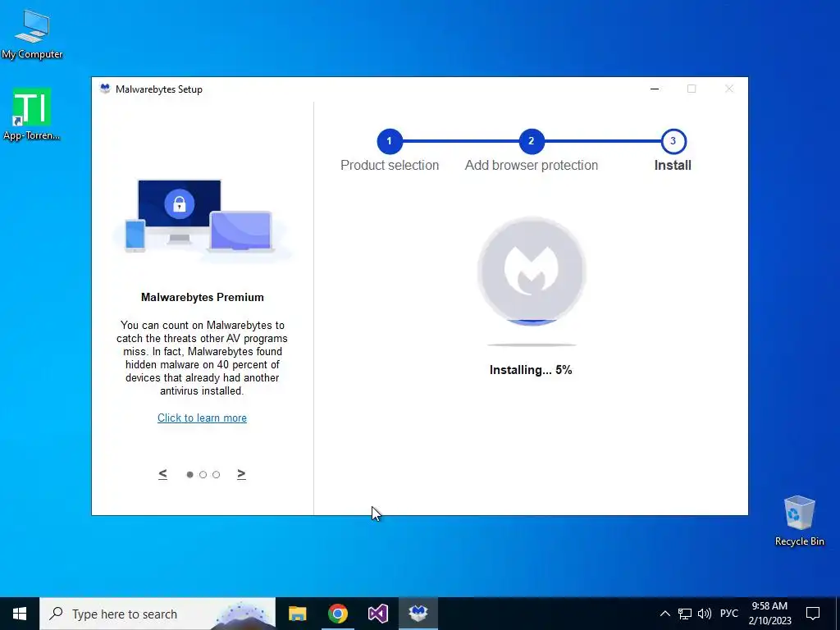Click the devices illustration with lock
Viewport: 840px width, 630px height.
click(203, 221)
